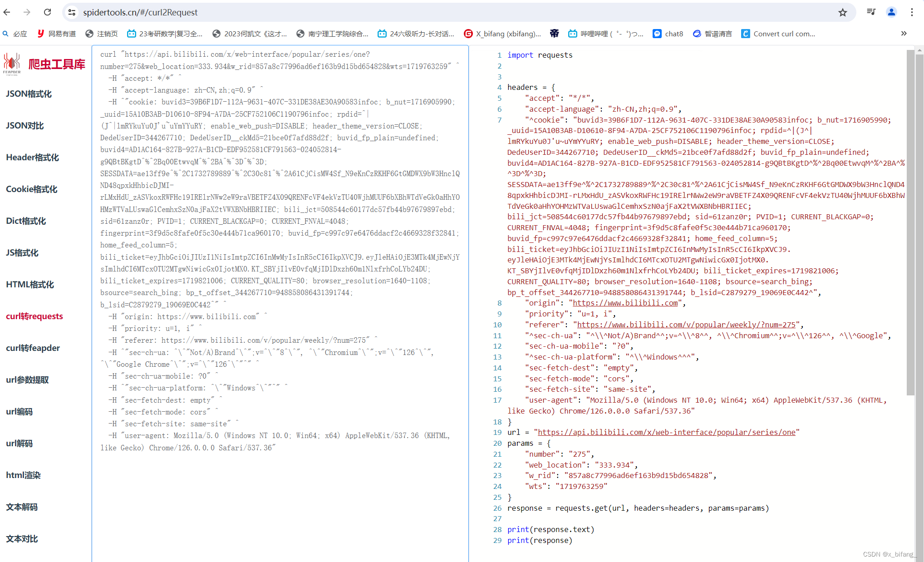924x562 pixels.
Task: Click the code output scrollbar
Action: 910,222
